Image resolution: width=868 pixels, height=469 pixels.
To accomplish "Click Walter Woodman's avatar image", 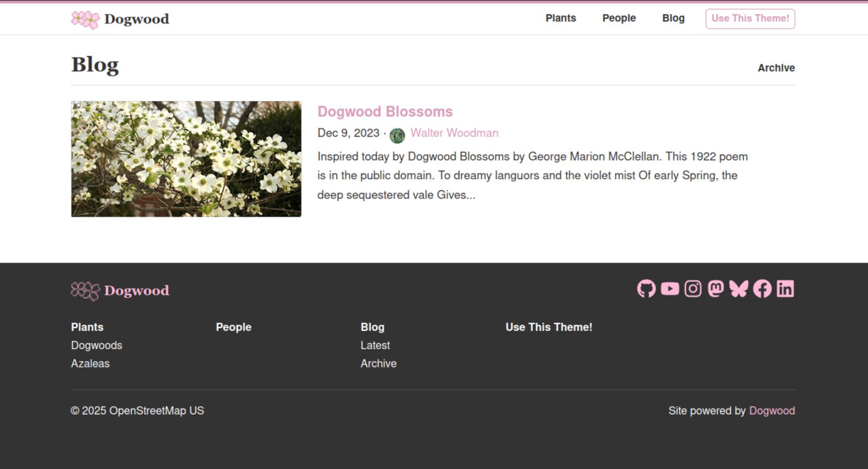I will [397, 136].
